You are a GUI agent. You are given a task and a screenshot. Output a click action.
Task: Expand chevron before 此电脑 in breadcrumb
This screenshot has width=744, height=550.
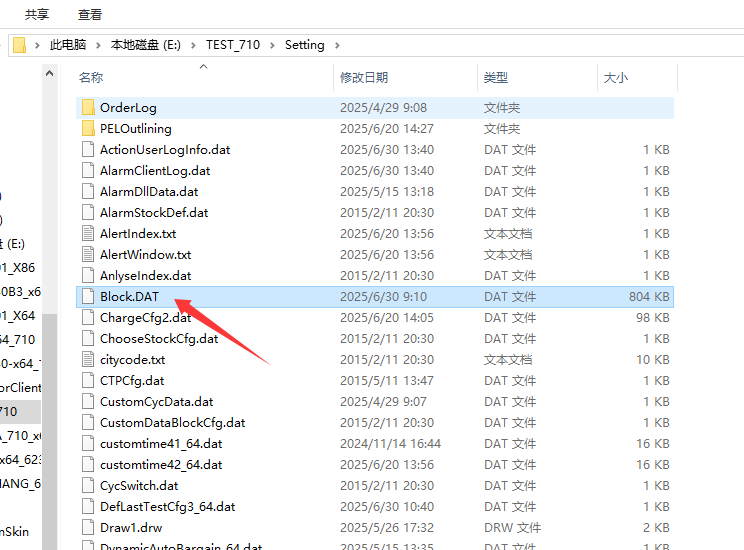[37, 46]
